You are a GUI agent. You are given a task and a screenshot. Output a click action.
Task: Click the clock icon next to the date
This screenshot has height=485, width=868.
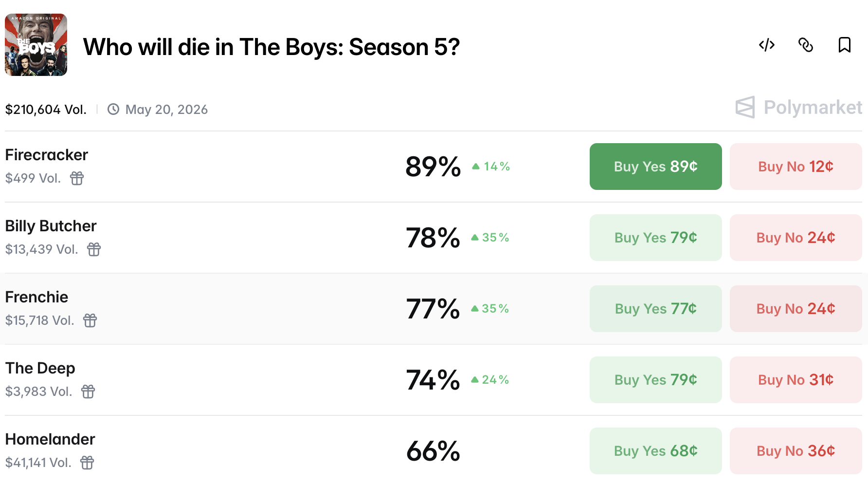tap(113, 110)
